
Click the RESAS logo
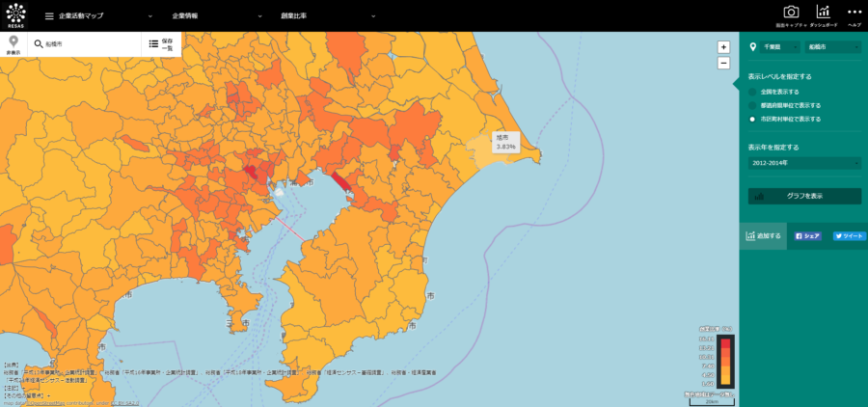click(15, 15)
